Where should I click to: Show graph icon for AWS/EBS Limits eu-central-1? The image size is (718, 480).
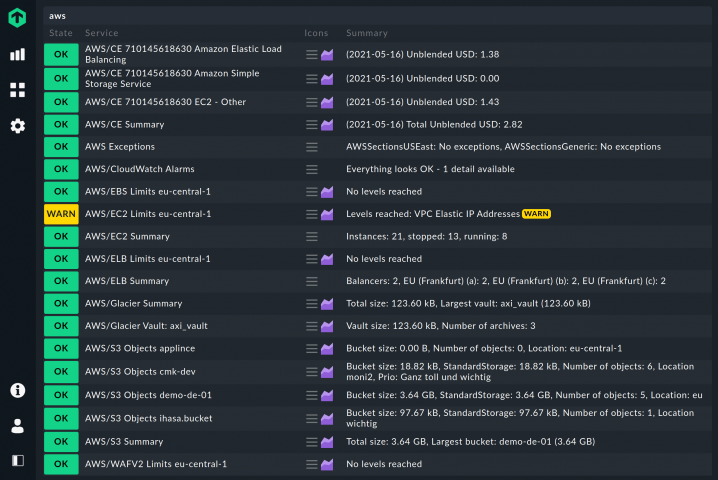327,192
